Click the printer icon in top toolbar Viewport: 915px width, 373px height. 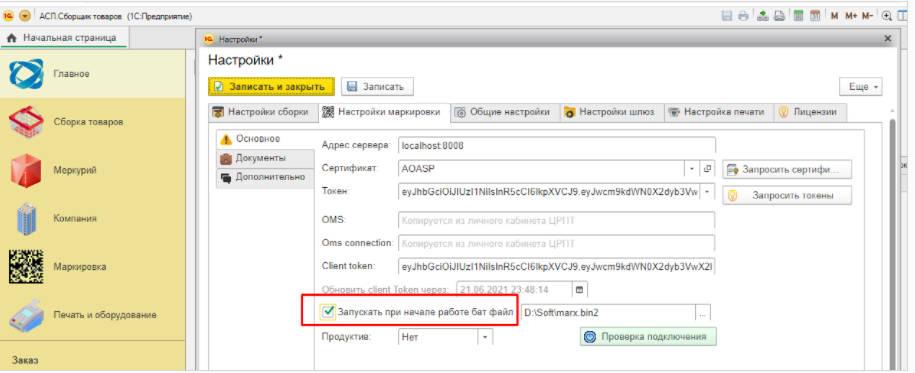[x=743, y=16]
